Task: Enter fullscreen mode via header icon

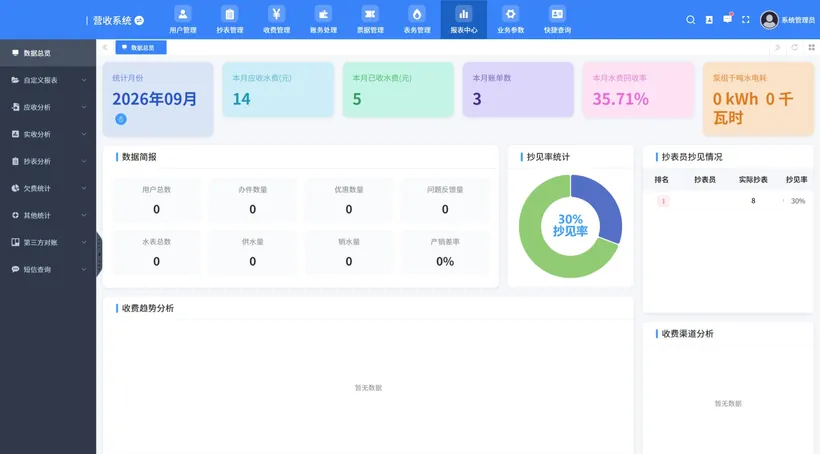Action: coord(746,20)
